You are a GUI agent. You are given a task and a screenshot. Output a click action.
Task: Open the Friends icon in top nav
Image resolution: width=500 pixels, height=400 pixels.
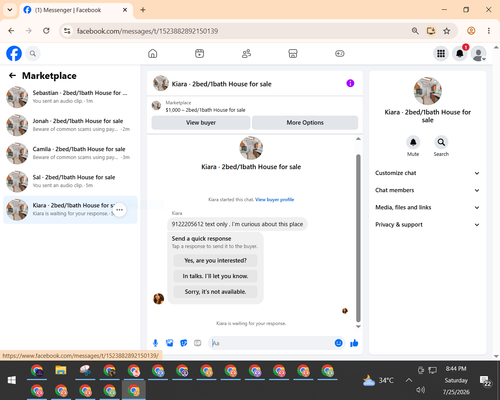[246, 53]
